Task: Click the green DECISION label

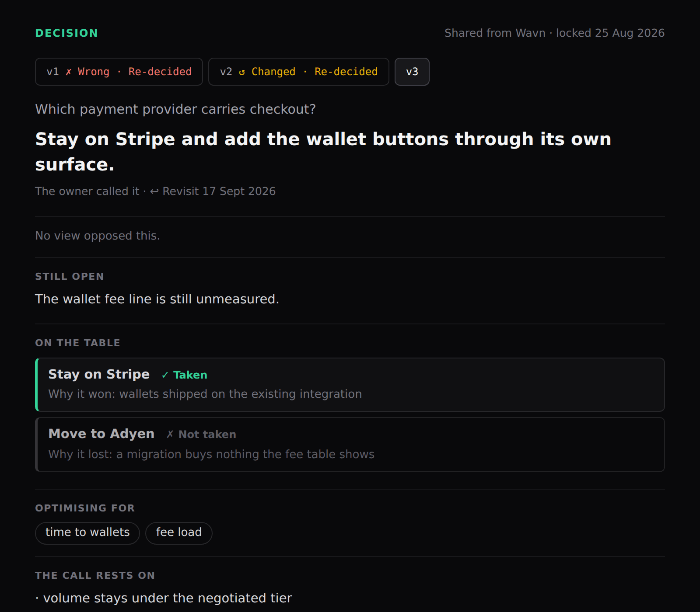Action: click(x=66, y=33)
